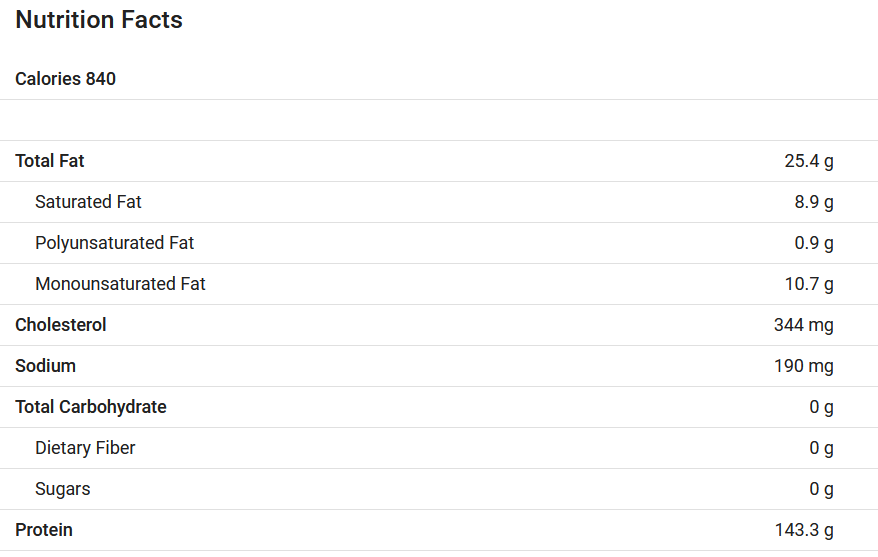Select the 190 mg sodium value
878x557 pixels.
(804, 366)
